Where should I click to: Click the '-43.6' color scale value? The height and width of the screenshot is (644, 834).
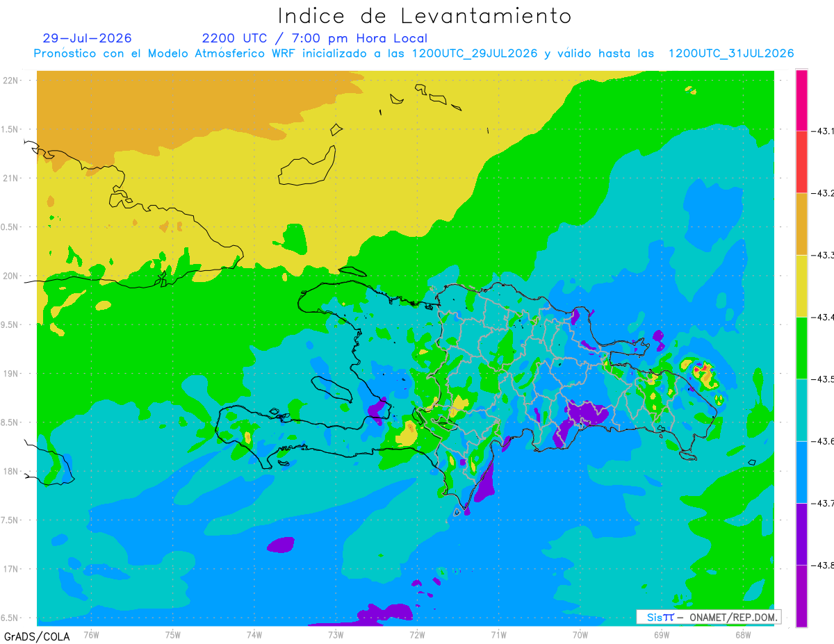tap(822, 441)
